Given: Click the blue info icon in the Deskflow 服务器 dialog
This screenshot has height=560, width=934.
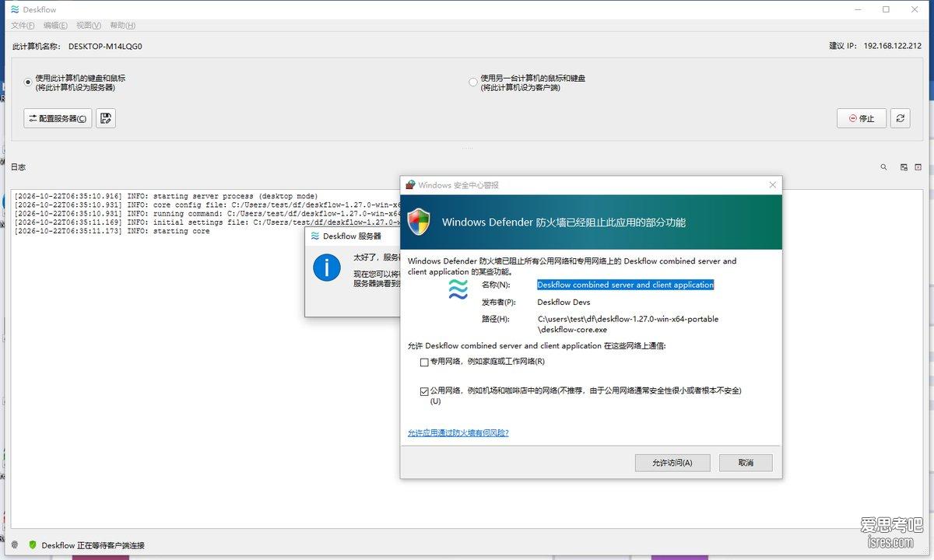Looking at the screenshot, I should pyautogui.click(x=327, y=268).
